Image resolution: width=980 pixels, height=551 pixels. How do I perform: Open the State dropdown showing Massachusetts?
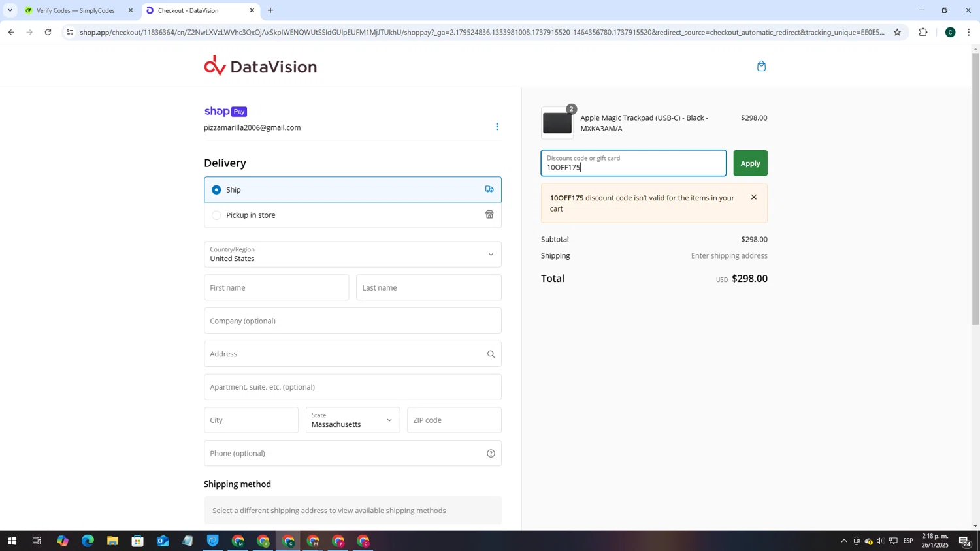(353, 420)
